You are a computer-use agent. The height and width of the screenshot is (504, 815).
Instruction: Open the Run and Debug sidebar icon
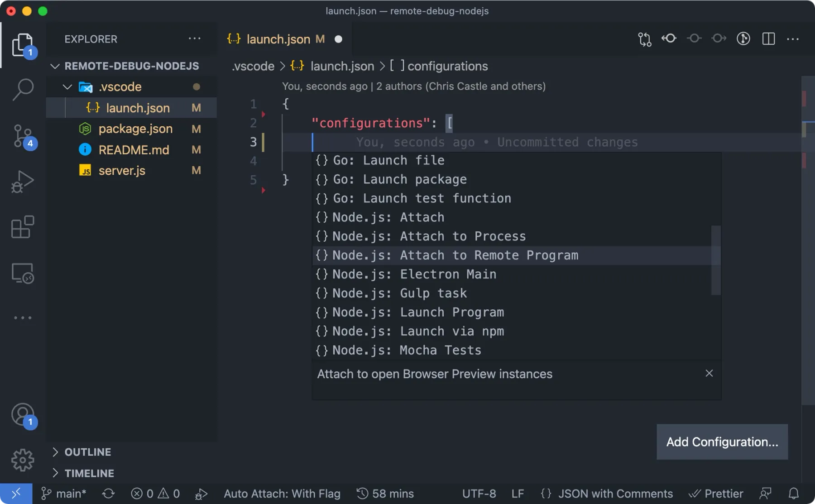click(23, 181)
